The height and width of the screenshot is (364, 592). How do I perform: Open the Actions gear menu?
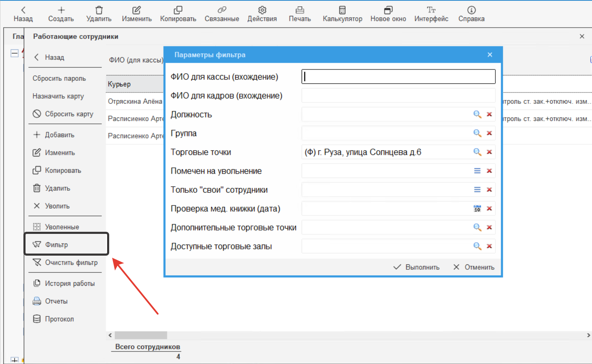pos(262,14)
